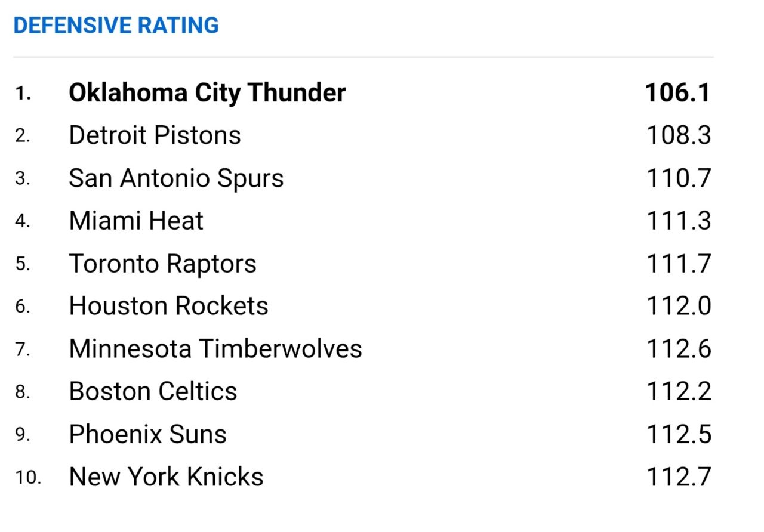This screenshot has height=532, width=764.
Task: Click the 110.7 Spurs rating value
Action: click(679, 178)
